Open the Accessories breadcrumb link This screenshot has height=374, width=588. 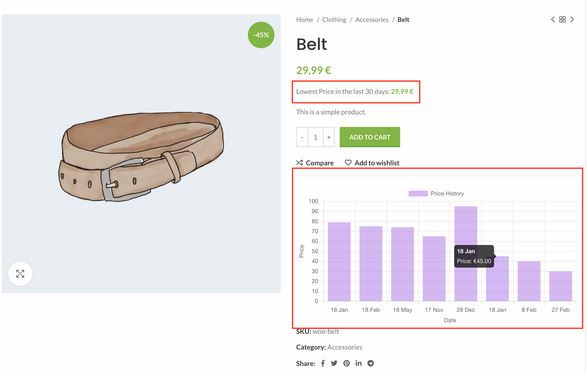(372, 20)
